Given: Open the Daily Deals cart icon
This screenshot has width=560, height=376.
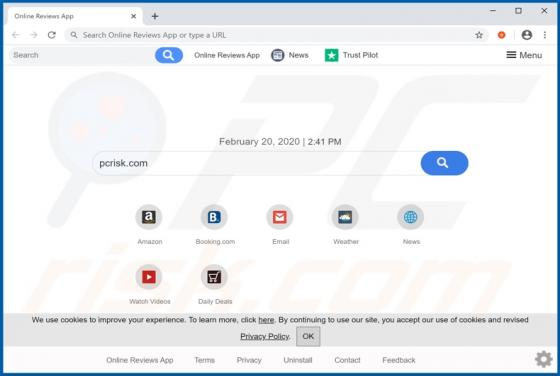Looking at the screenshot, I should pos(214,277).
